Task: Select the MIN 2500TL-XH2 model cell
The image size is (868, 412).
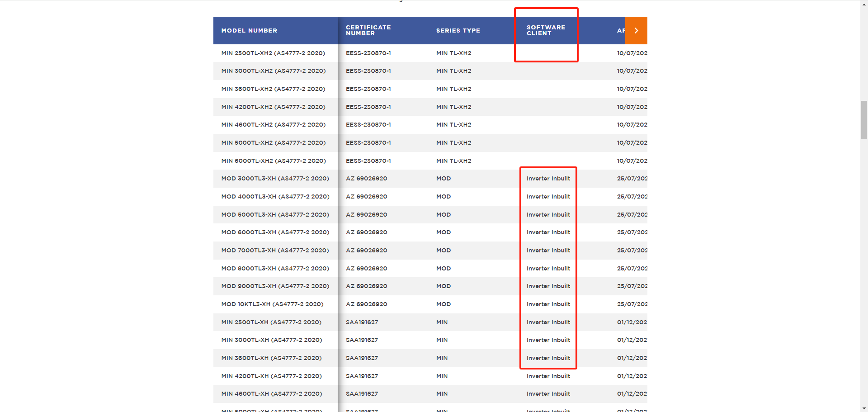Action: [x=273, y=53]
